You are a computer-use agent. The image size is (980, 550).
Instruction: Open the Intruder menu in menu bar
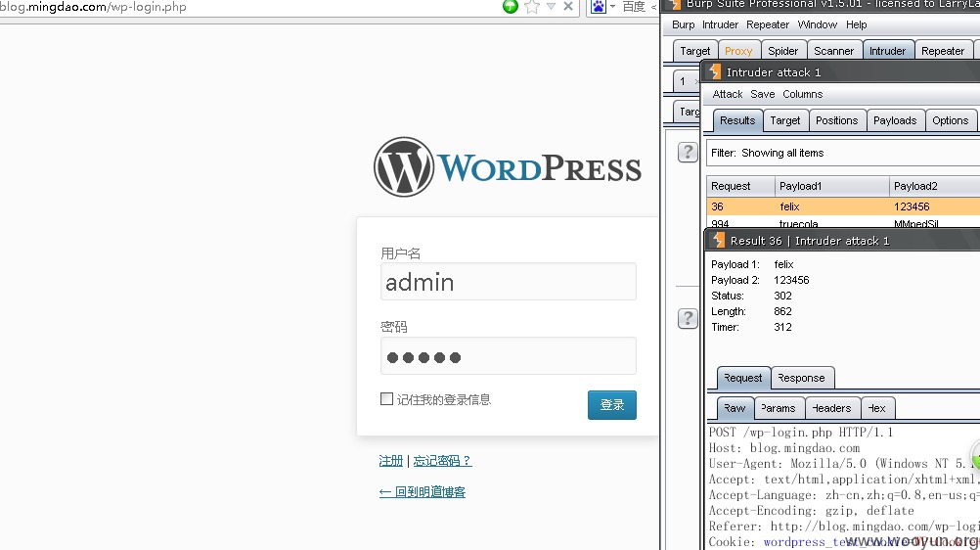pos(720,25)
